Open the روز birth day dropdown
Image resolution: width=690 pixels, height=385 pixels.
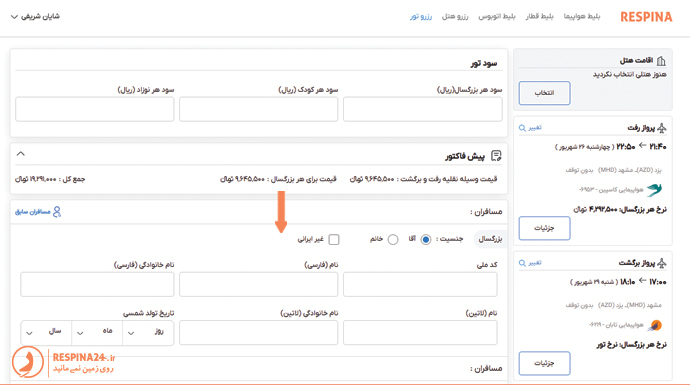(148, 332)
